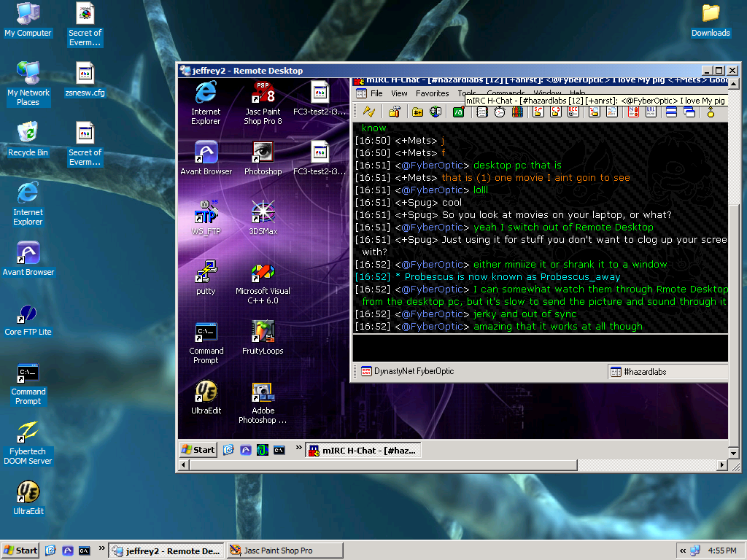
Task: Click local quick launch Avant Browser icon
Action: (68, 551)
